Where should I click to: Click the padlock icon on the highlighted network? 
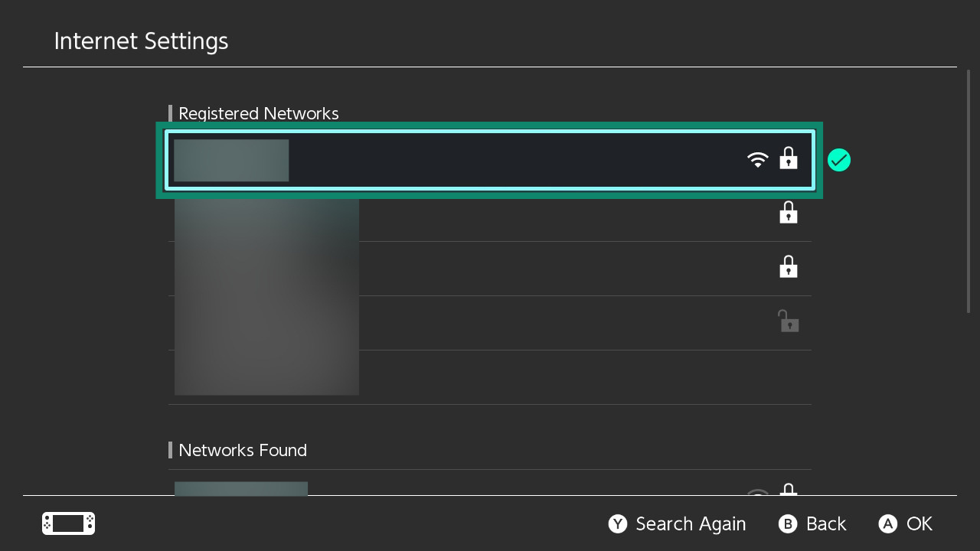[x=789, y=158]
